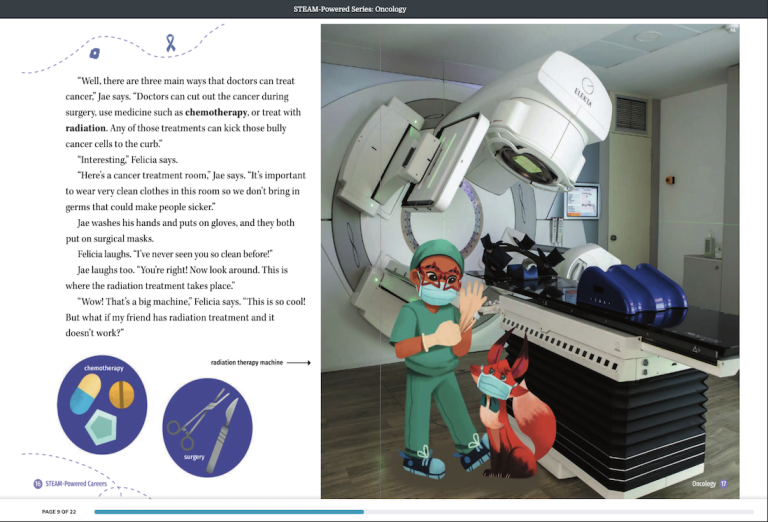The width and height of the screenshot is (768, 522).
Task: Click the page 16 number badge
Action: (x=38, y=484)
